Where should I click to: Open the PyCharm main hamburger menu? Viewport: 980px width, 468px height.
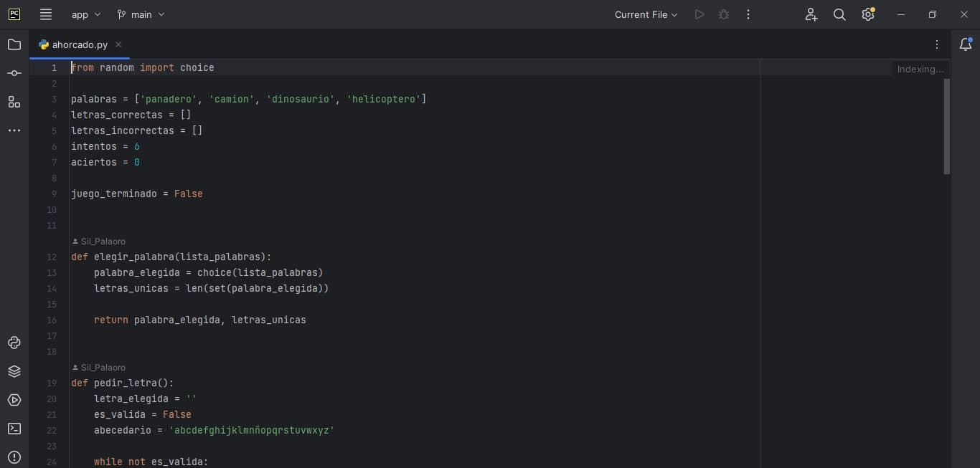46,14
